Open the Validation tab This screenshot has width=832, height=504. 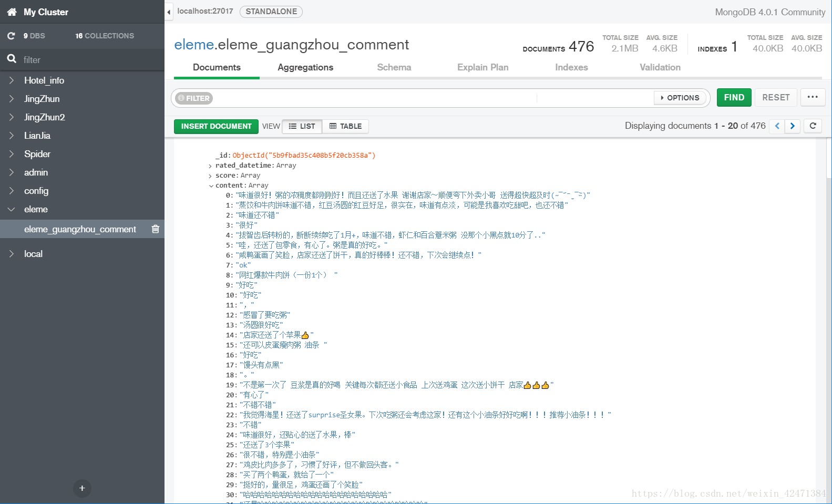(660, 67)
